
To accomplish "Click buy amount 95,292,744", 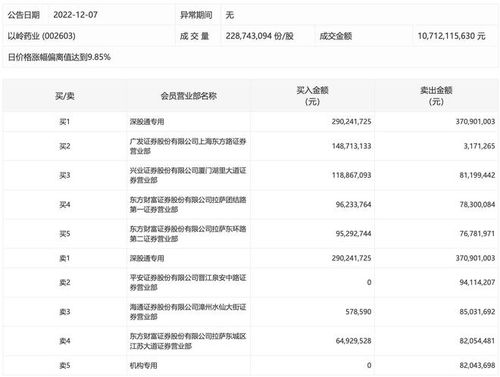I will (353, 234).
